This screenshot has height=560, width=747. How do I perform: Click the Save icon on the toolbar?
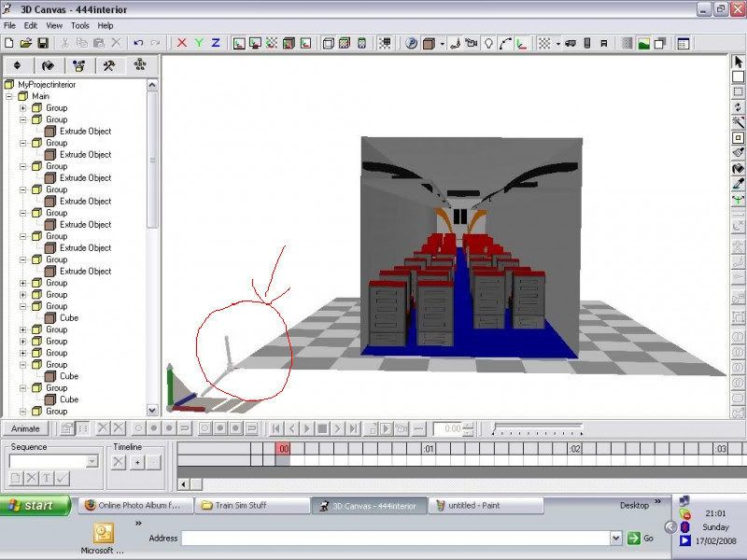click(44, 42)
